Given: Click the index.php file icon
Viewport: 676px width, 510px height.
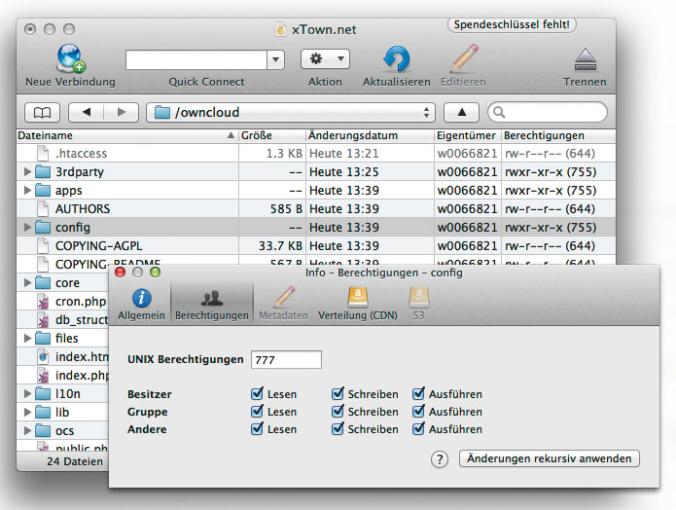Looking at the screenshot, I should pyautogui.click(x=43, y=375).
